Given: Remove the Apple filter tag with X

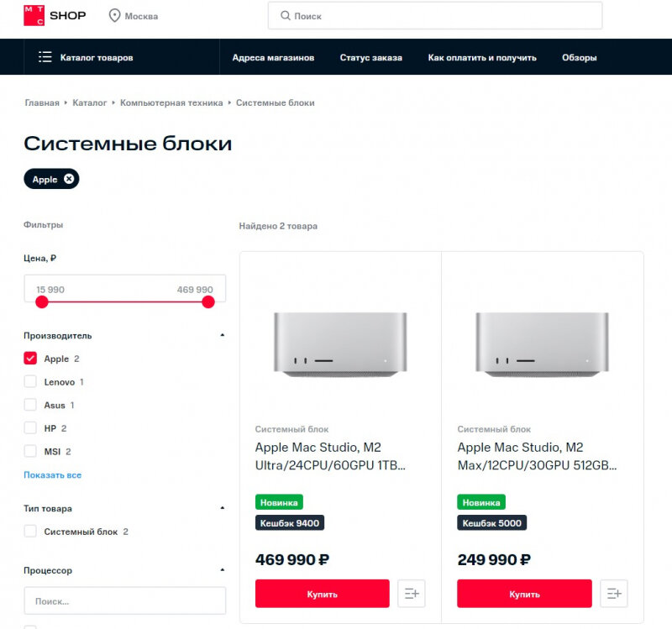Looking at the screenshot, I should pyautogui.click(x=69, y=179).
